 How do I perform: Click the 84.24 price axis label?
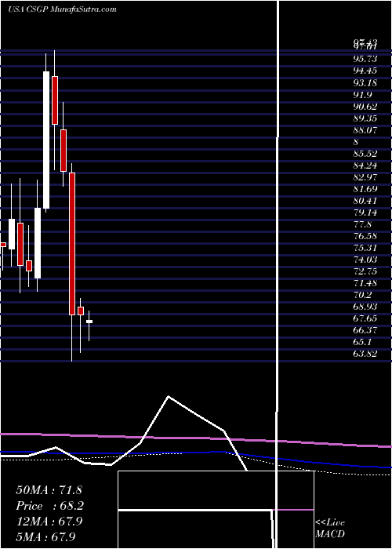point(365,165)
